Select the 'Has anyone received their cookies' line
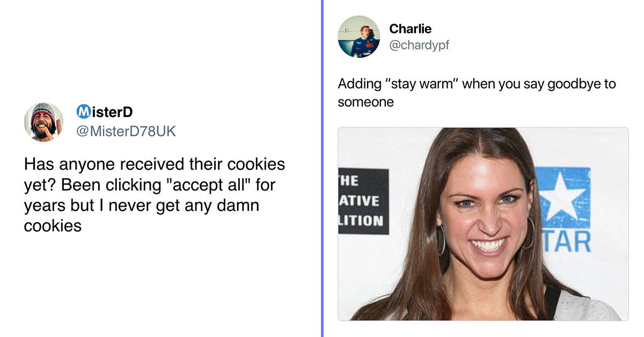 (x=155, y=164)
